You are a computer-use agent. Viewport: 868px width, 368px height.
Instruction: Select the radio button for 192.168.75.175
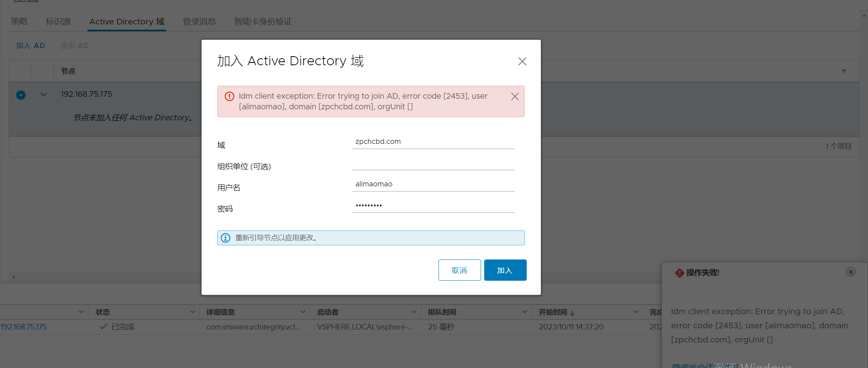tap(21, 95)
